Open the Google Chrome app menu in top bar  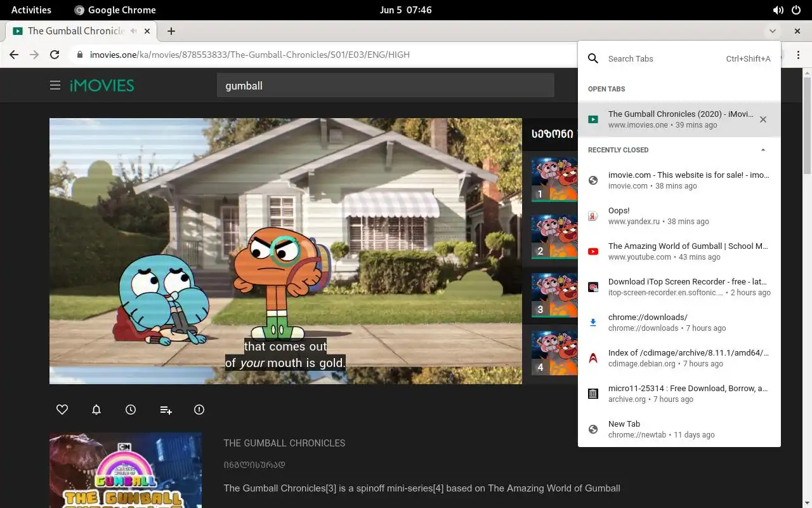click(x=115, y=10)
